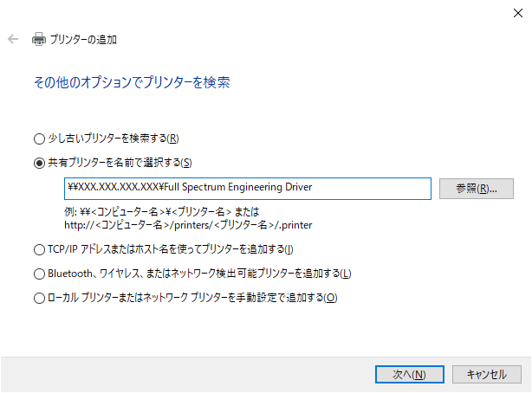Click the その他のオプションでプリンターを検索 heading
Image resolution: width=532 pixels, height=393 pixels.
(132, 82)
